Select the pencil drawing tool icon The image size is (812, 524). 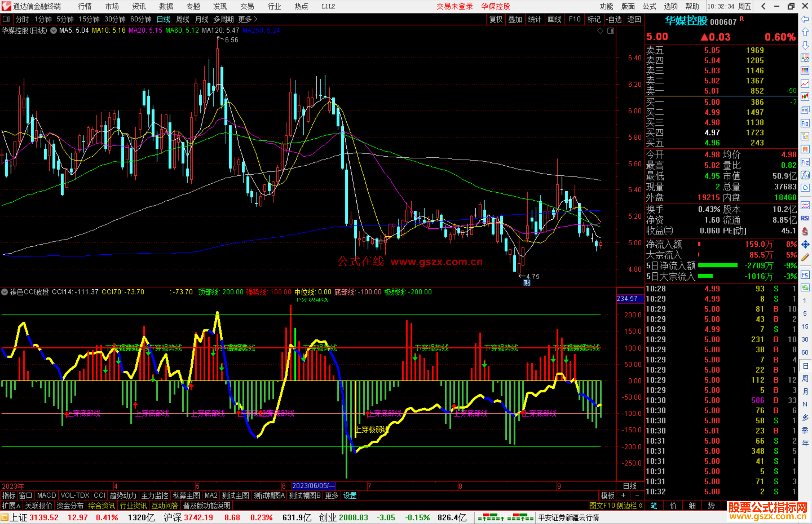coord(805,257)
